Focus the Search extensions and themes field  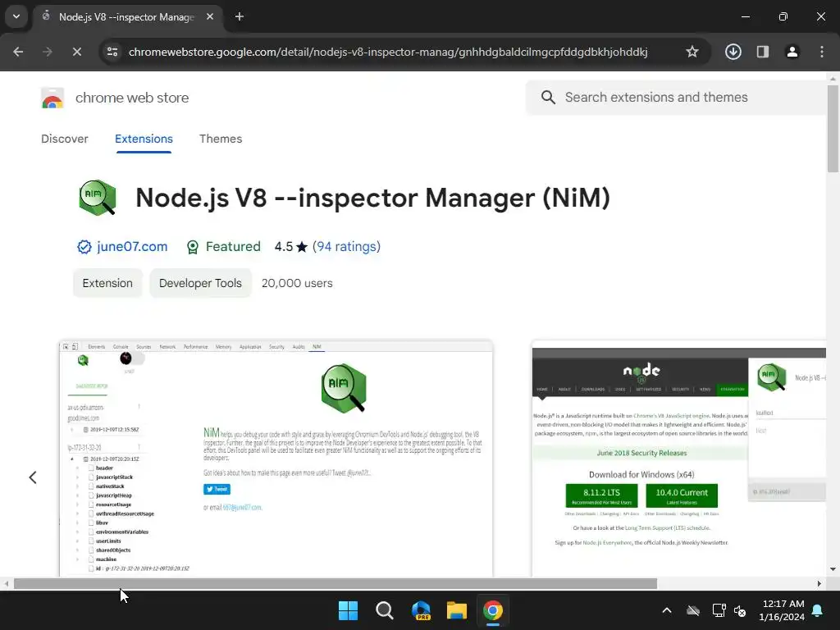(676, 98)
